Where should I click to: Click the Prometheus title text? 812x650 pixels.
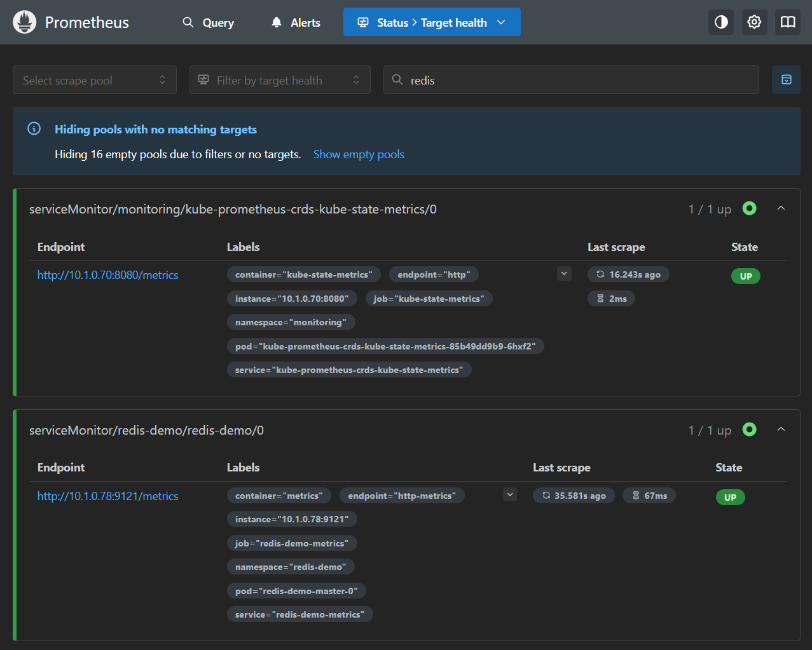point(87,23)
